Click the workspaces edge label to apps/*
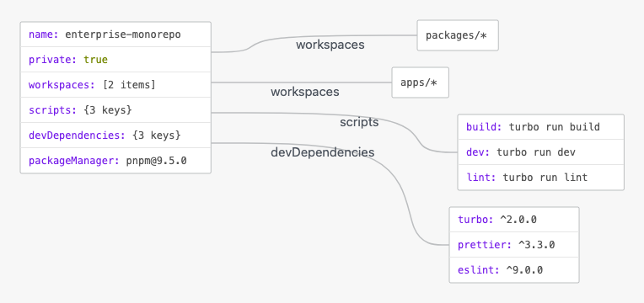 (305, 92)
